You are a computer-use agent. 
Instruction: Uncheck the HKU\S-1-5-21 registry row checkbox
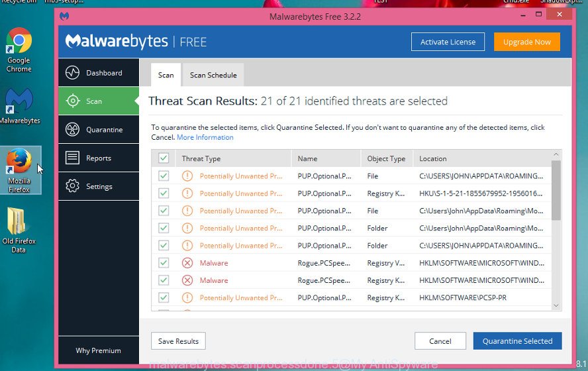pos(164,193)
